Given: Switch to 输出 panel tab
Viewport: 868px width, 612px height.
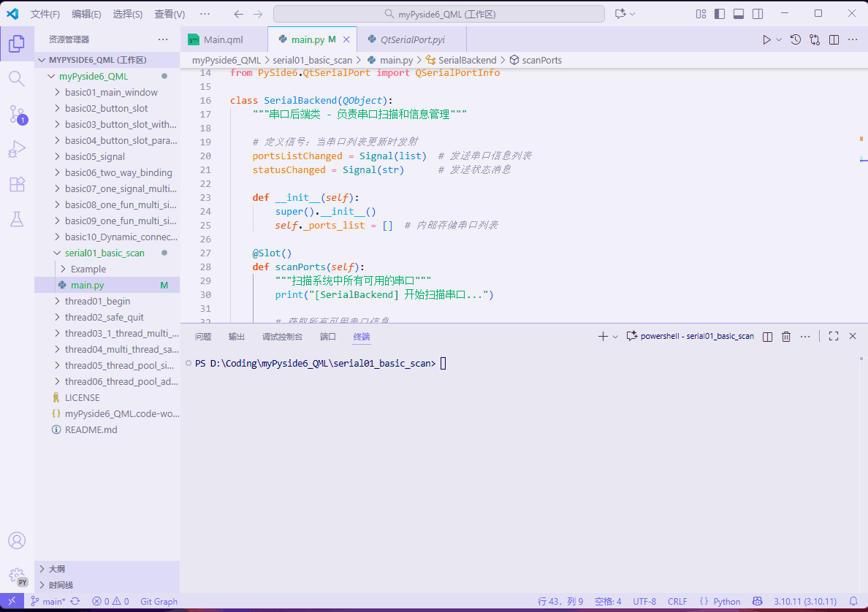Looking at the screenshot, I should [237, 337].
